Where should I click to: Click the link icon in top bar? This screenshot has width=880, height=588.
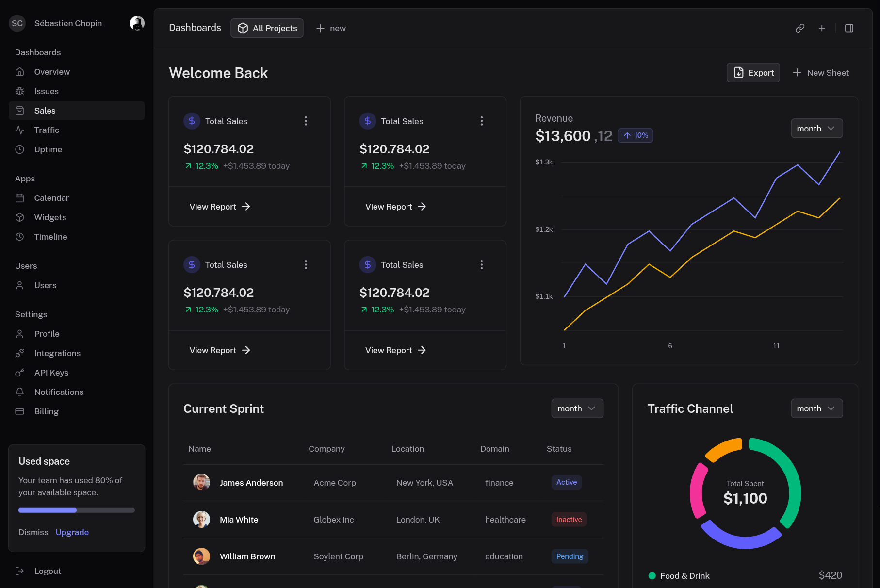800,28
